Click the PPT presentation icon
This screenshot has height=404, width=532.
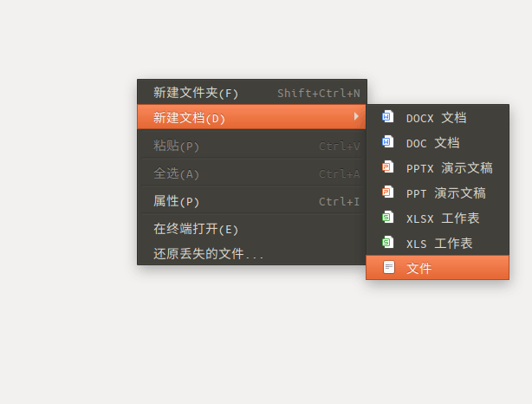[x=388, y=192]
